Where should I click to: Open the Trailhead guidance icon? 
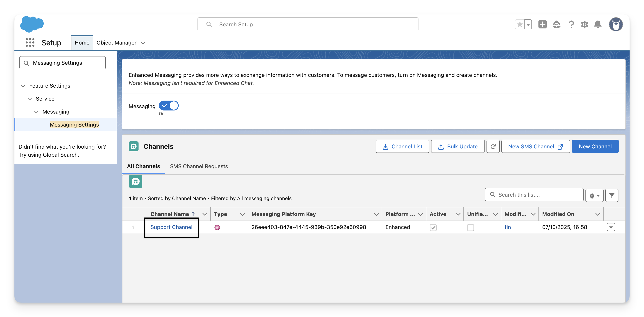(556, 25)
